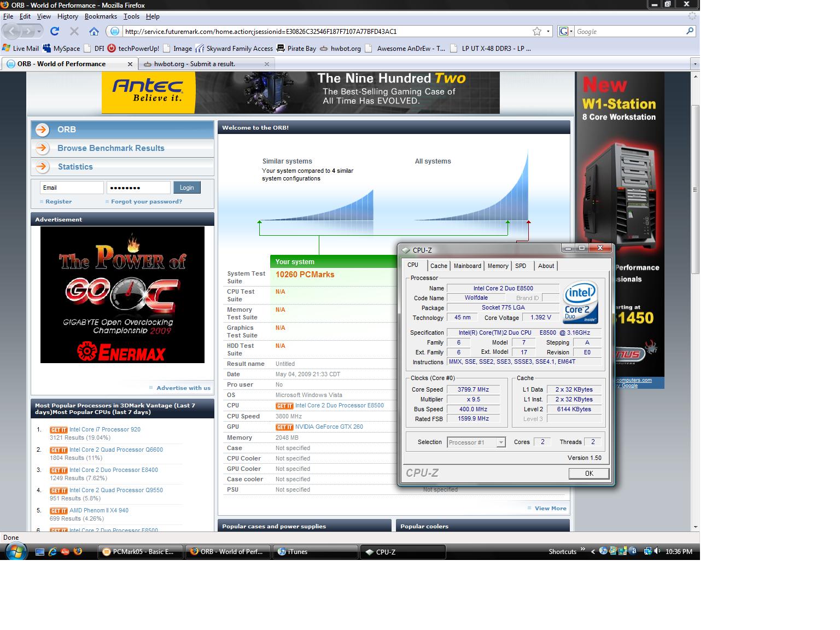Click the Show Desktop quick launch icon

pos(39,552)
